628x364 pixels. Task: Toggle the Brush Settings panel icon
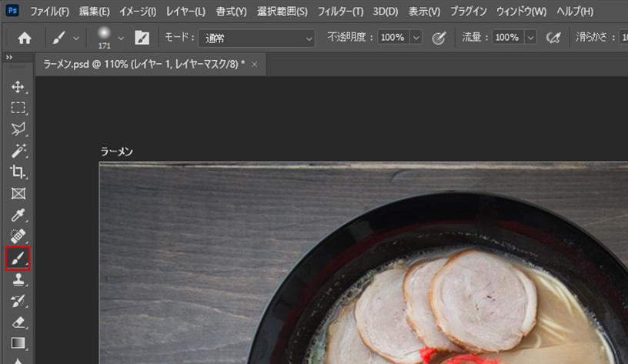tap(142, 38)
